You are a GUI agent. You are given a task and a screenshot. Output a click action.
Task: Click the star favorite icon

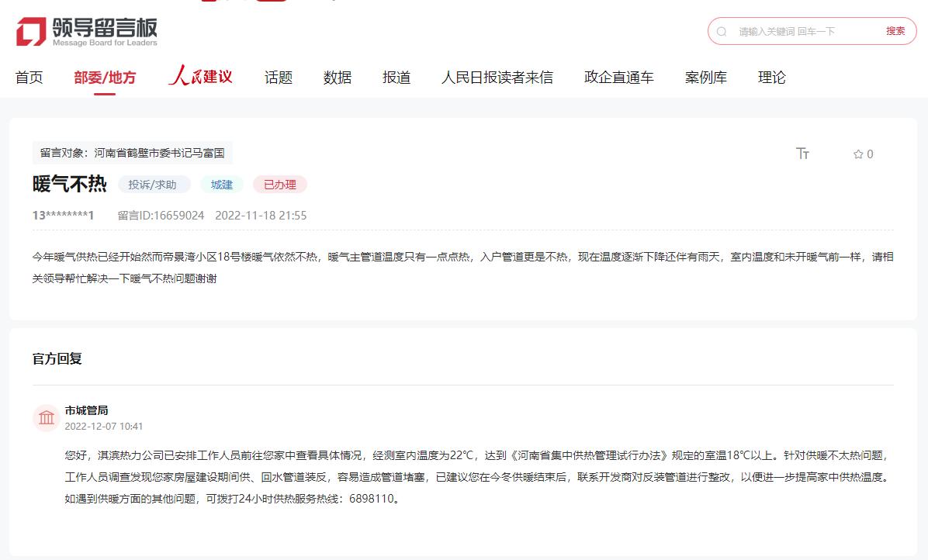[x=858, y=154]
